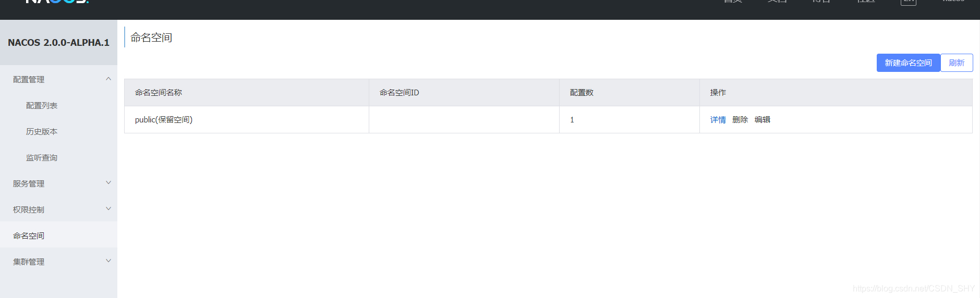
Task: Click 编辑 in the public namespace row
Action: click(763, 120)
